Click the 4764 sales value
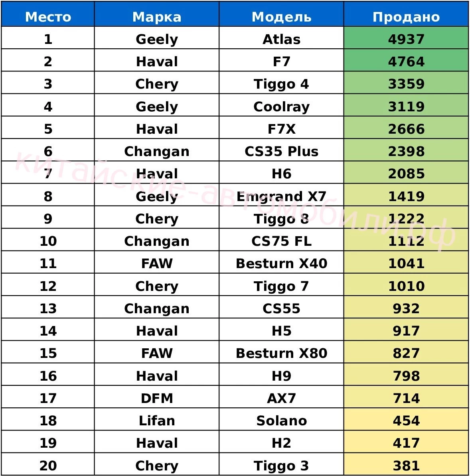This screenshot has height=476, width=470. tap(406, 61)
